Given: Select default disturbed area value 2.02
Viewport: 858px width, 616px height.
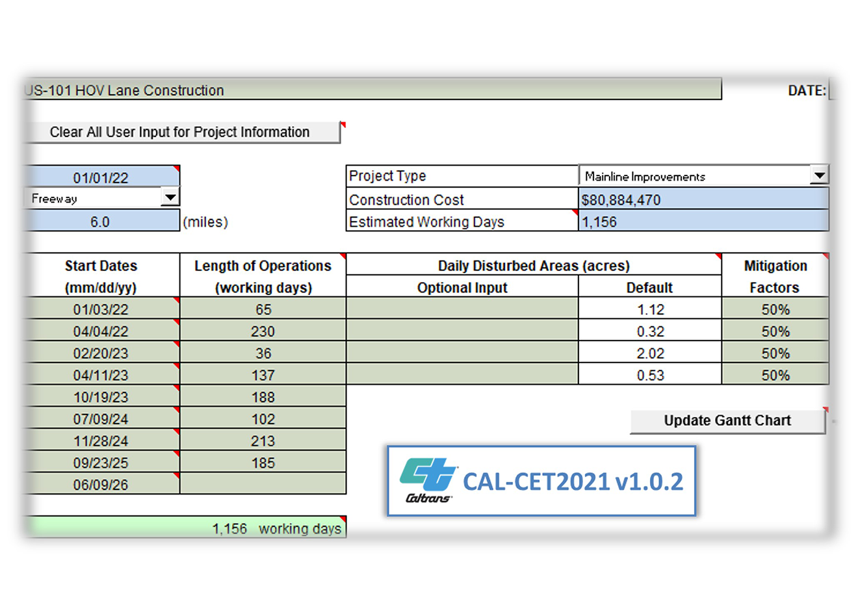Looking at the screenshot, I should tap(650, 353).
